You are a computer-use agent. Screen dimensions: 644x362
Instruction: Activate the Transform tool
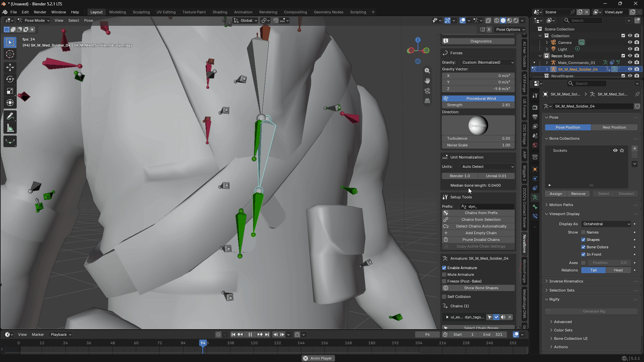click(10, 103)
